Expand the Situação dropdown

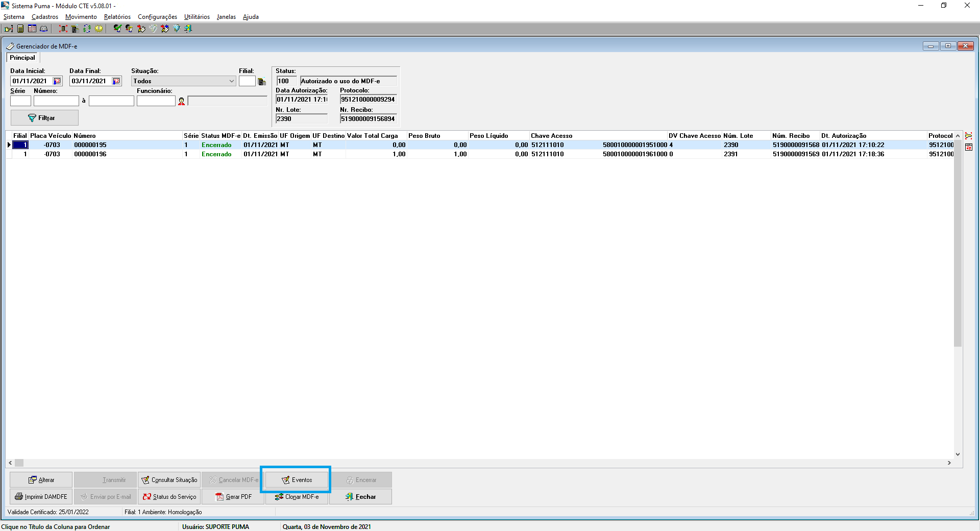(x=231, y=81)
